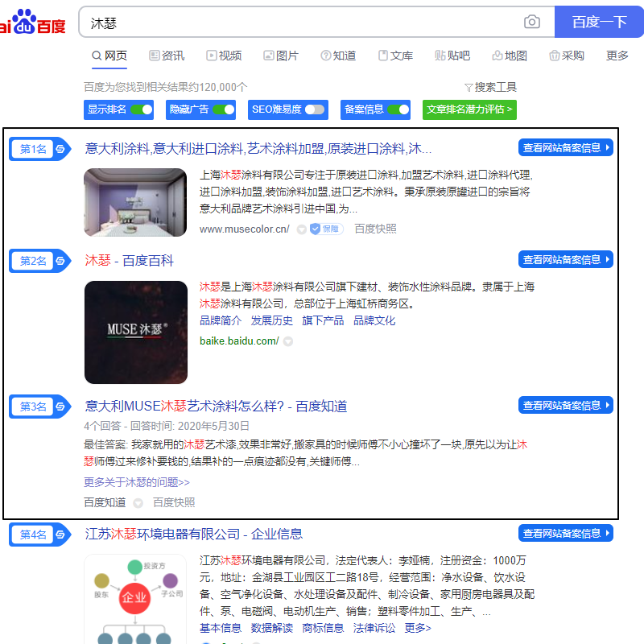Switch to the 图片 tab
Screen dimensions: 644x644
tap(281, 56)
